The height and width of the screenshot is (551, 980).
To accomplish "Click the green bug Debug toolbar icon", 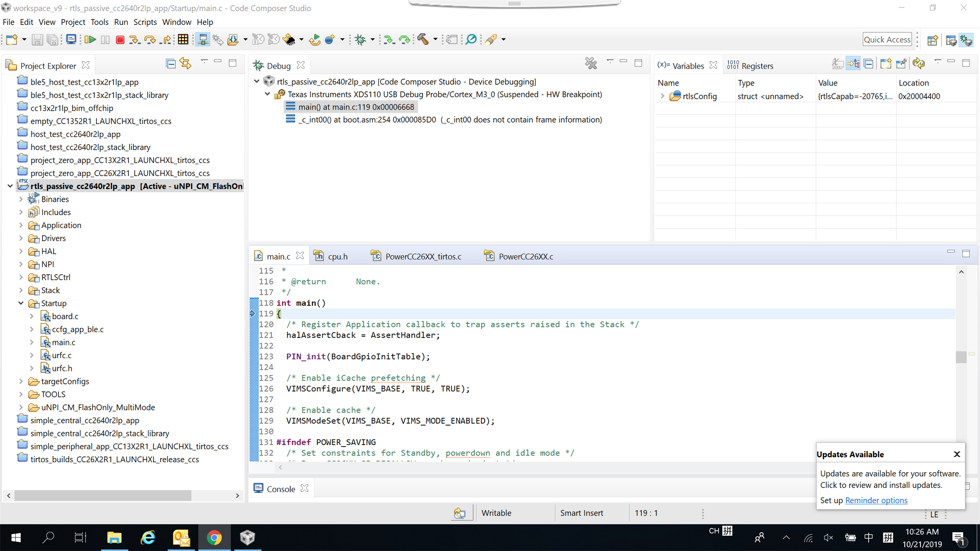I will click(x=360, y=39).
